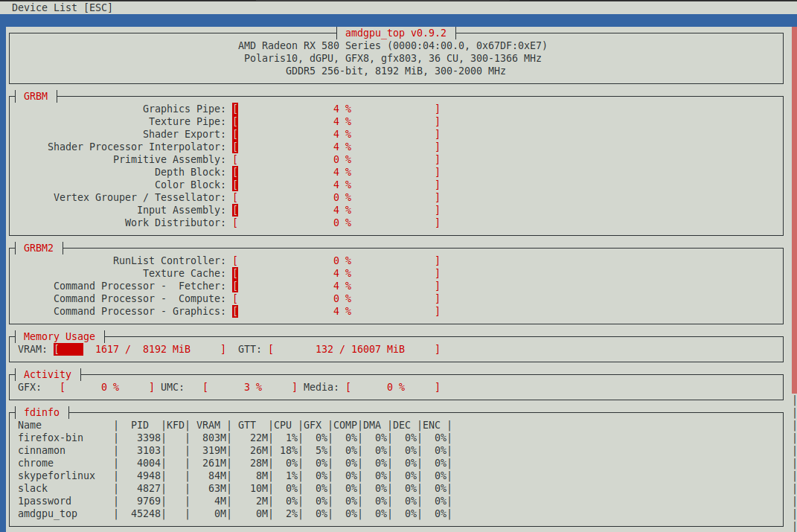The width and height of the screenshot is (797, 532).
Task: Select the fdinfo panel header
Action: tap(42, 412)
